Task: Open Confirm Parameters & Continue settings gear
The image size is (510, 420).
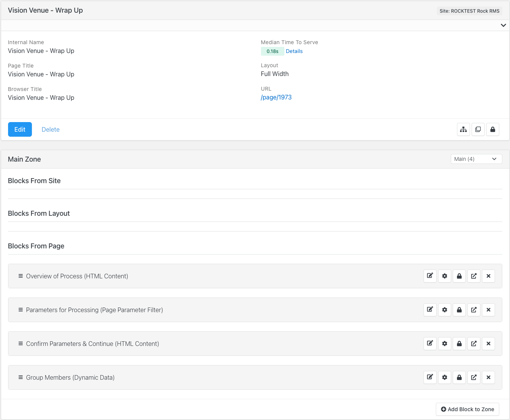Action: click(x=445, y=344)
